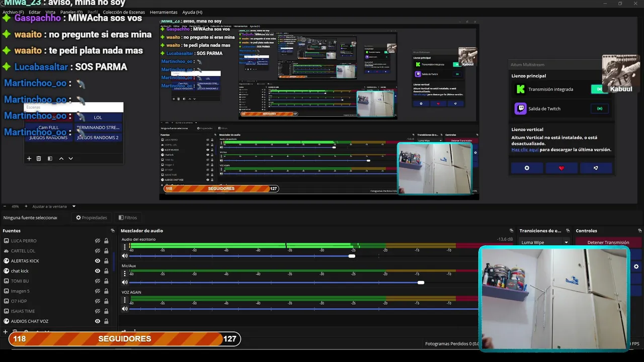The height and width of the screenshot is (362, 644).
Task: Click the red heart button in Aitum Multistream
Action: pos(561,168)
